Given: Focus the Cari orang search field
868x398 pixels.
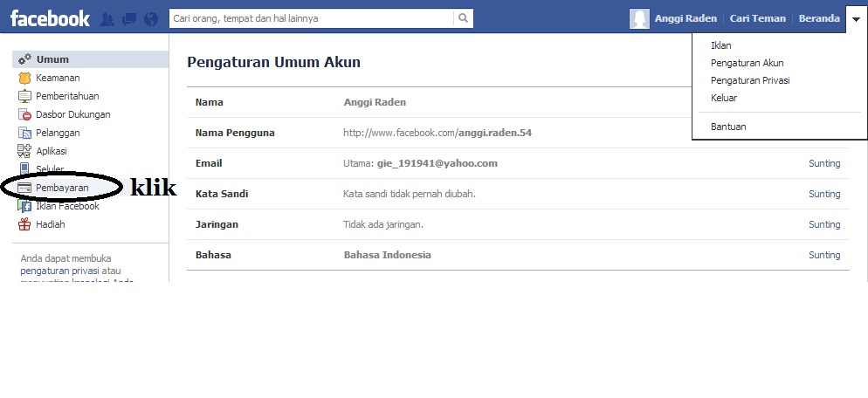Looking at the screenshot, I should click(311, 18).
